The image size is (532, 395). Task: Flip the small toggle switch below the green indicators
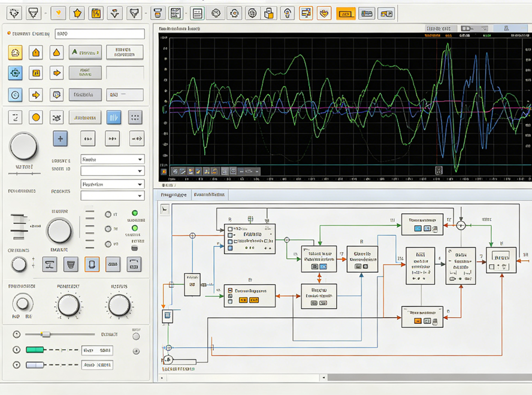point(135,248)
